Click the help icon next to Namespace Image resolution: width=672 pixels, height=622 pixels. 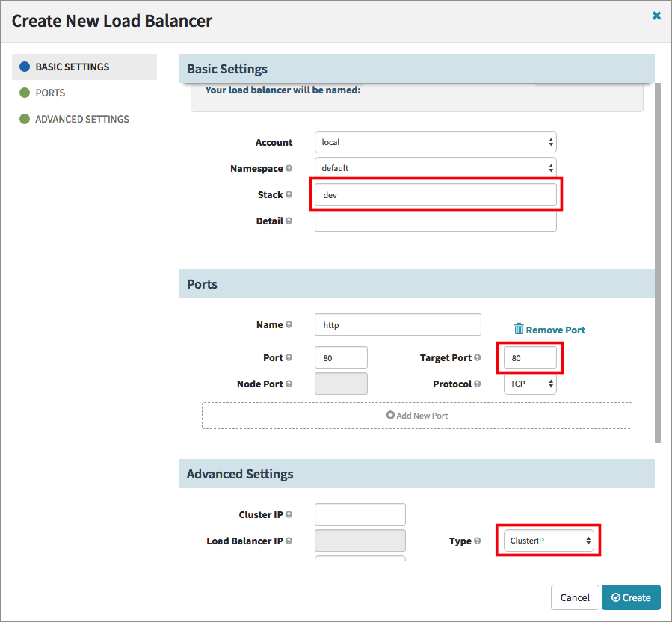coord(289,169)
